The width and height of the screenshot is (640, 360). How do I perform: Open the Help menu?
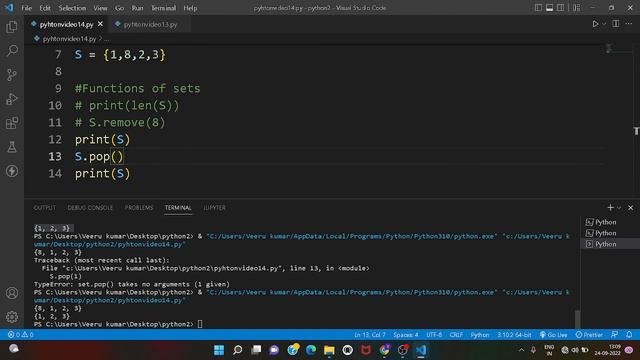coord(190,8)
